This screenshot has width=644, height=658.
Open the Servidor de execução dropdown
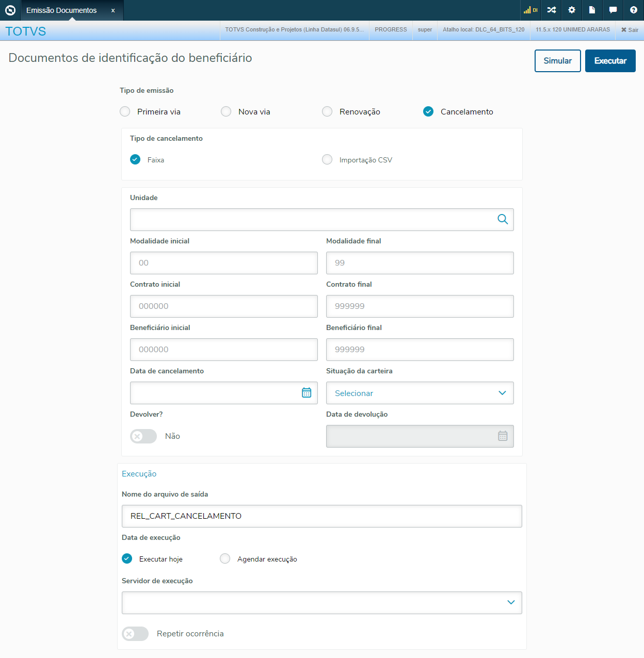click(321, 603)
